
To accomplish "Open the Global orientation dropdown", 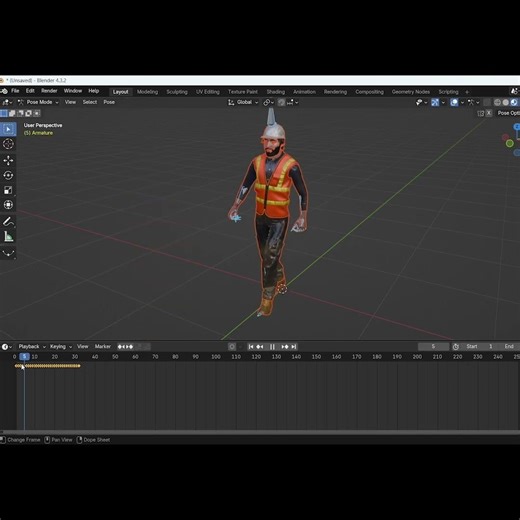I will point(243,102).
